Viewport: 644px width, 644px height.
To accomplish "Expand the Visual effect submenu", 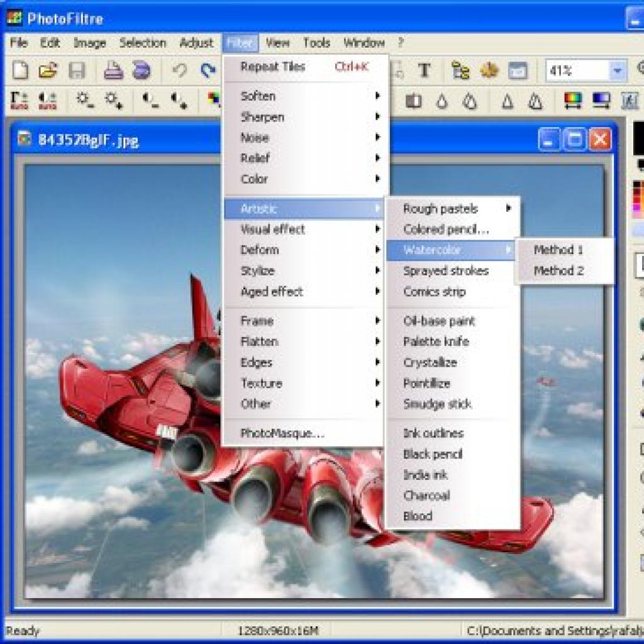I will coord(304,229).
